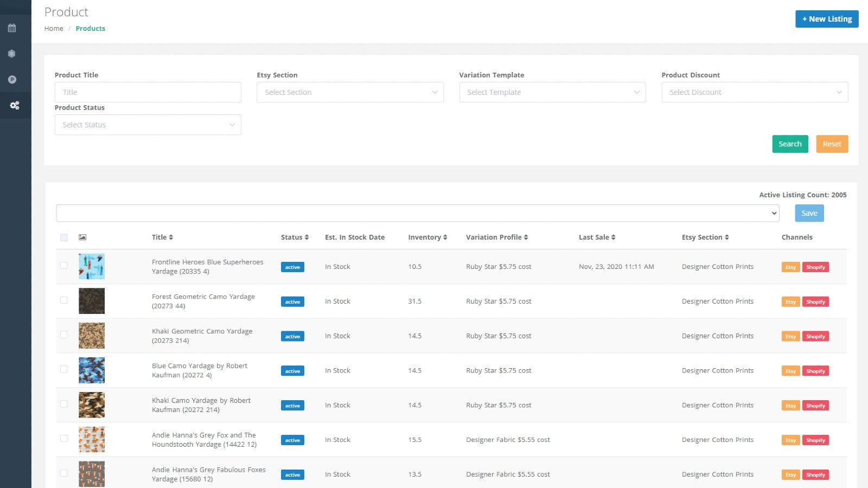Focus the Product Title input field
This screenshot has width=868, height=488.
148,92
